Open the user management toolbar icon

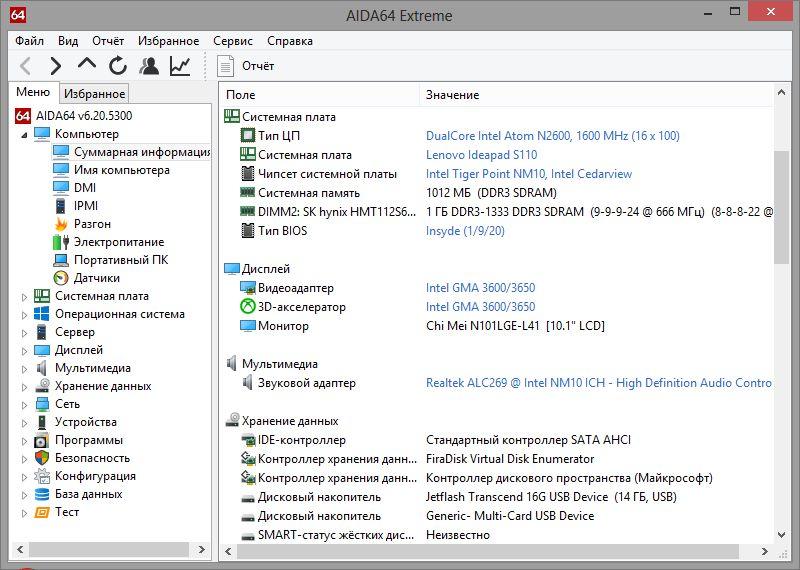click(x=149, y=66)
